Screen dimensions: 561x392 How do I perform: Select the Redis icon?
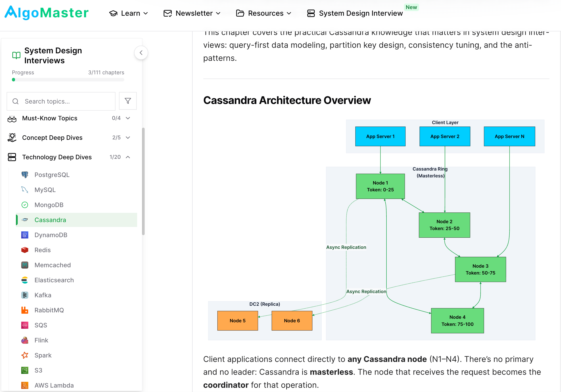tap(25, 250)
